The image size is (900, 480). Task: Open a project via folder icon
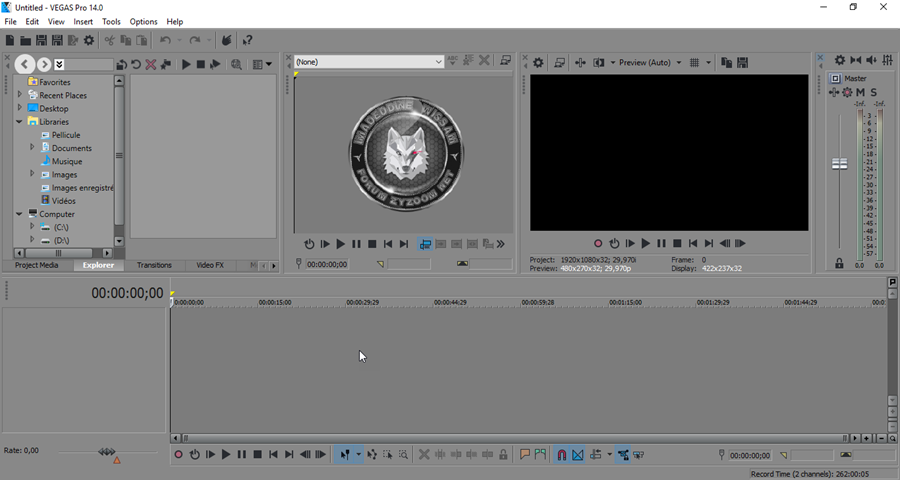point(25,40)
